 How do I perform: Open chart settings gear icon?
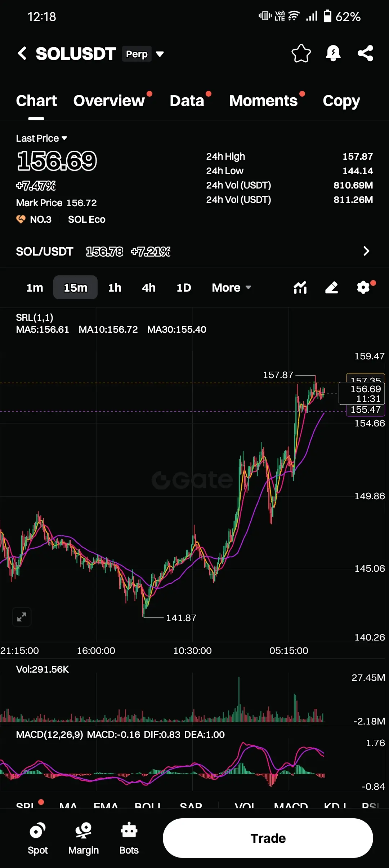[363, 287]
